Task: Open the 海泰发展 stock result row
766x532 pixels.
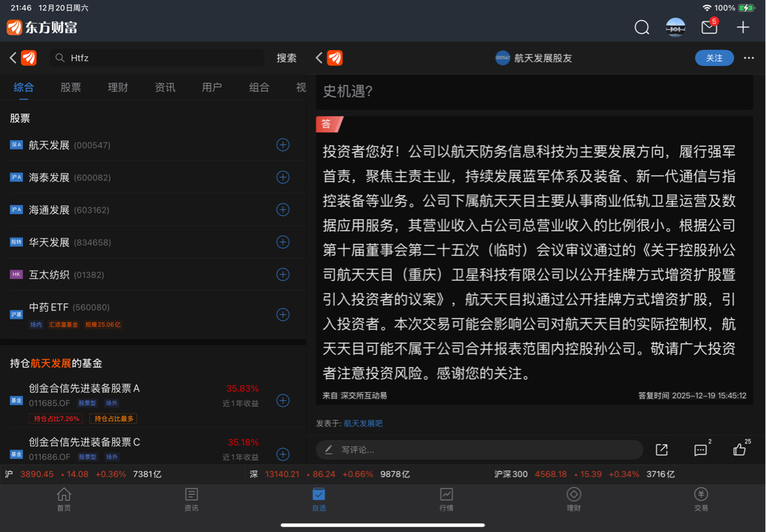Action: 153,177
